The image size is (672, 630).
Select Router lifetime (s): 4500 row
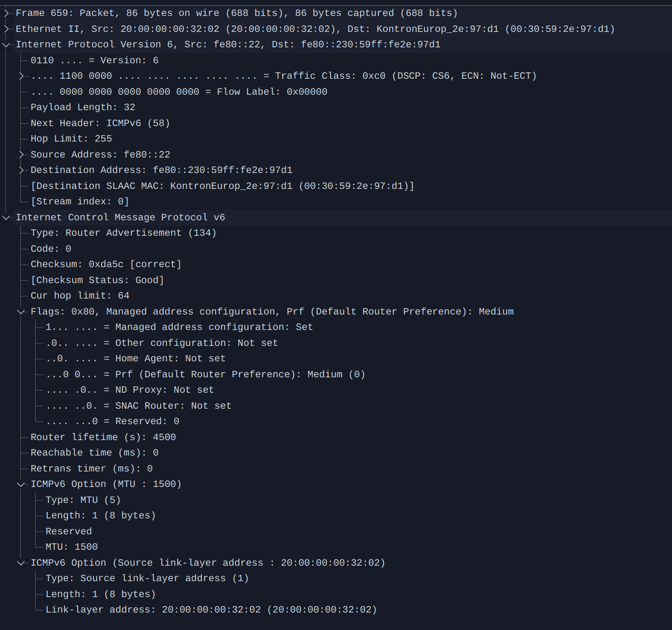103,437
